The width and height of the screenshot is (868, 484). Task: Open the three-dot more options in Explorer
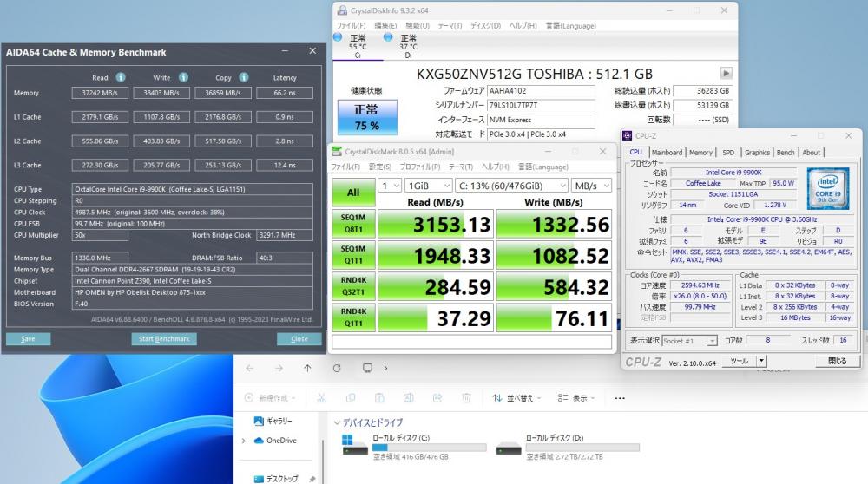point(620,398)
